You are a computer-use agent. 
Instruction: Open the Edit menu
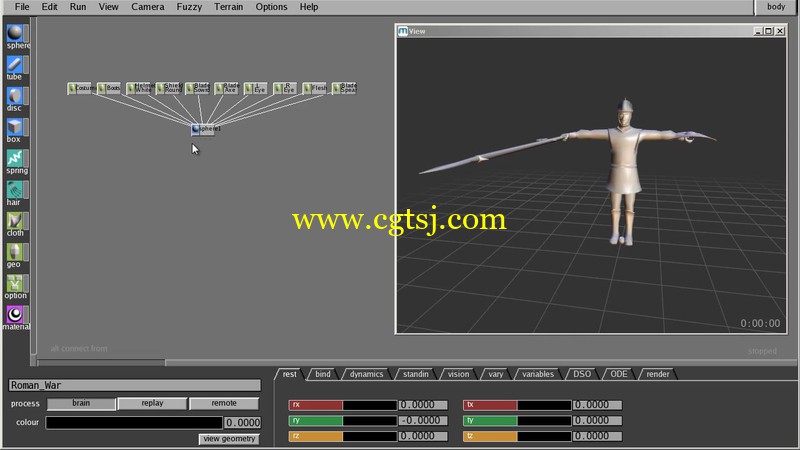pos(49,7)
